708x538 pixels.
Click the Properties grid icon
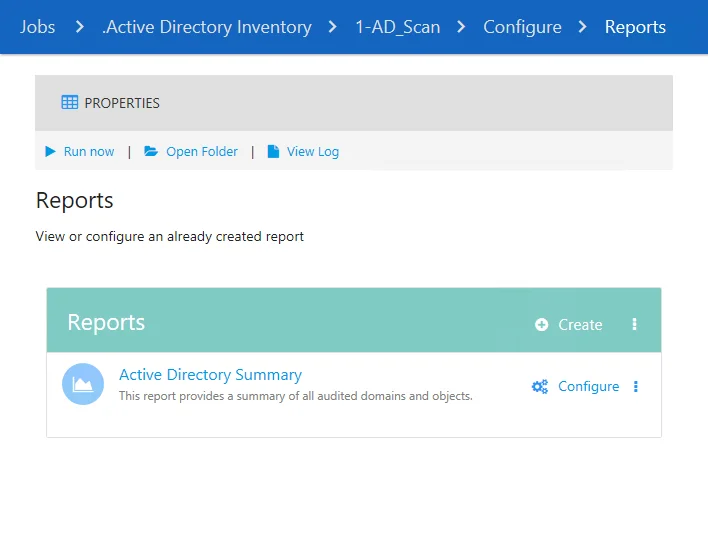coord(70,102)
